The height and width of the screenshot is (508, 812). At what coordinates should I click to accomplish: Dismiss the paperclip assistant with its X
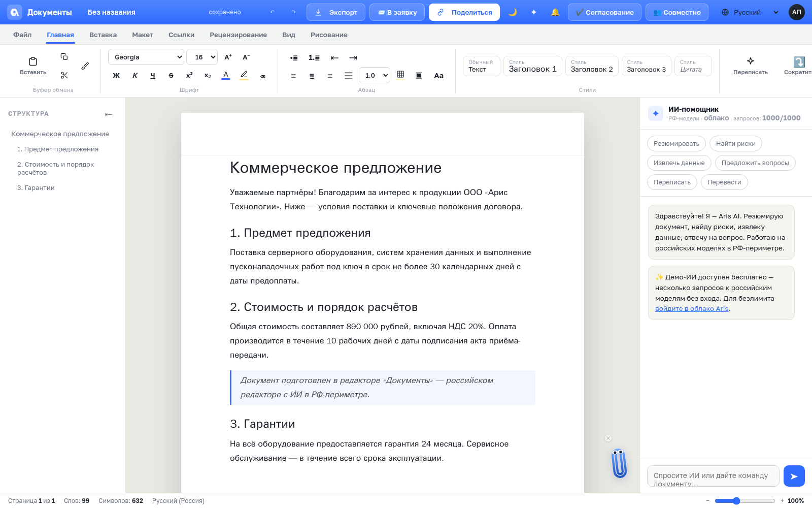pos(608,438)
